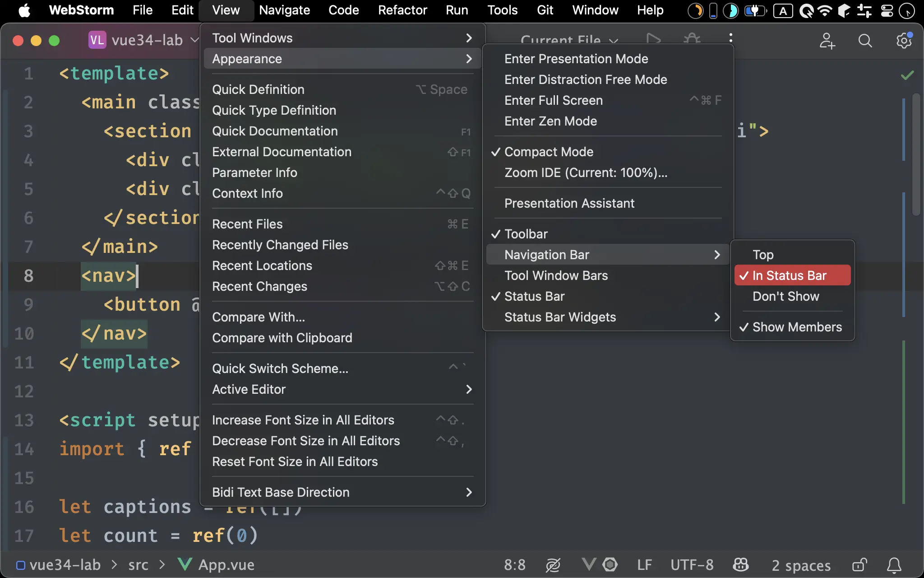Select In Status Bar navigation option
The width and height of the screenshot is (924, 578).
click(x=792, y=275)
